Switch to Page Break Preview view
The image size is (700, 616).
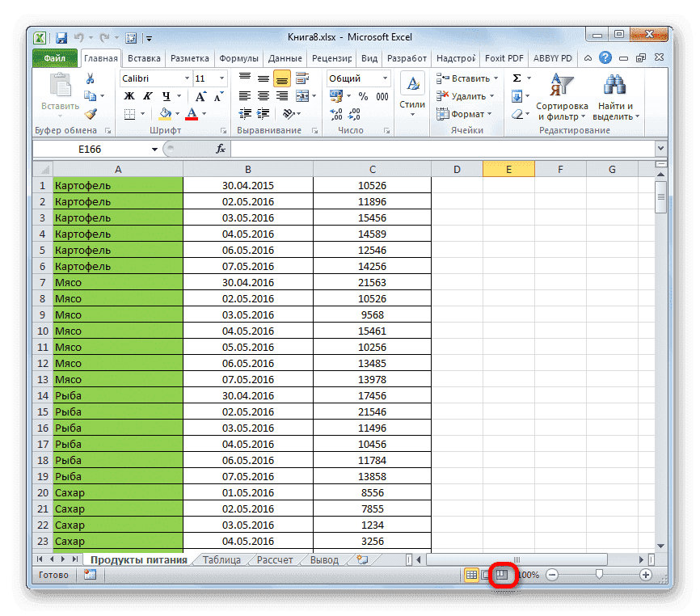(502, 575)
